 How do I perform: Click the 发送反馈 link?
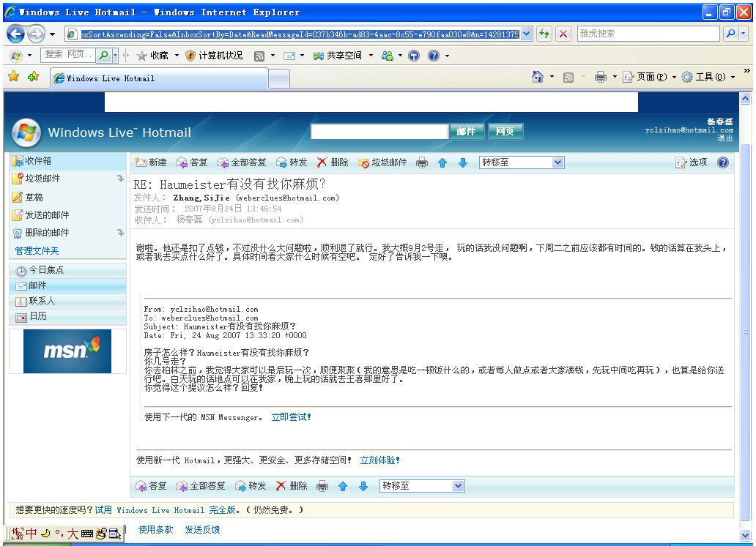click(x=202, y=530)
